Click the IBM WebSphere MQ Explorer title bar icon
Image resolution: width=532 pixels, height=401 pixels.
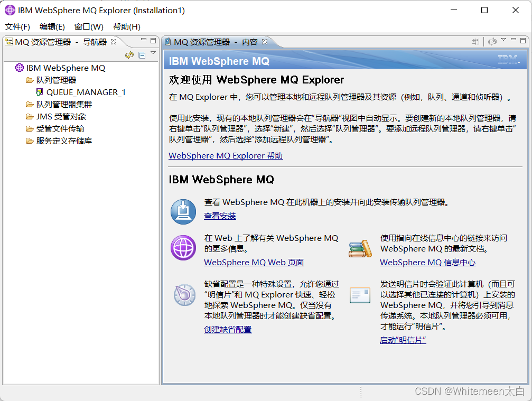coord(10,10)
